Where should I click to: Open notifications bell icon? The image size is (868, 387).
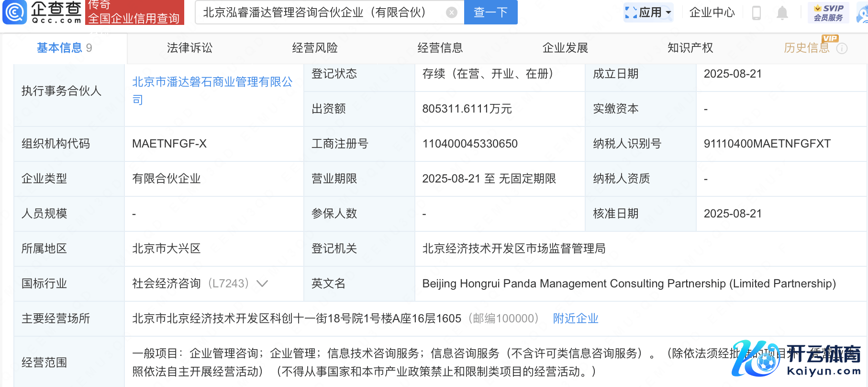[x=782, y=12]
